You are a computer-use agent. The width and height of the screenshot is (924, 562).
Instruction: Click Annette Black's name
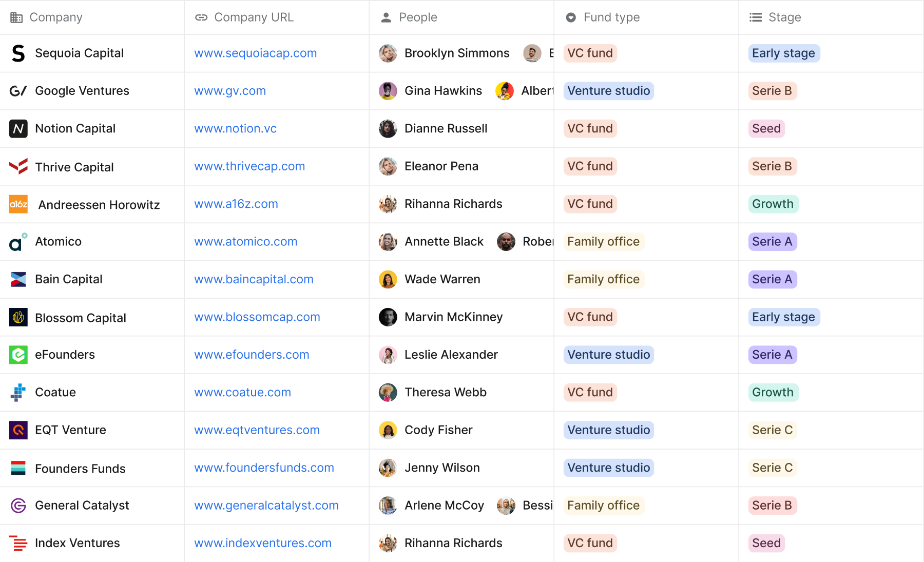click(x=444, y=242)
